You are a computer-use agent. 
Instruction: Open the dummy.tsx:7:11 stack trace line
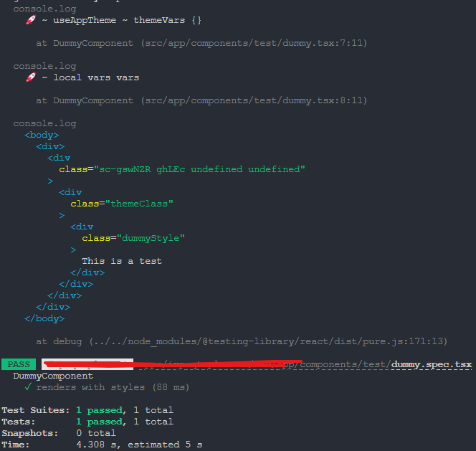coord(201,43)
